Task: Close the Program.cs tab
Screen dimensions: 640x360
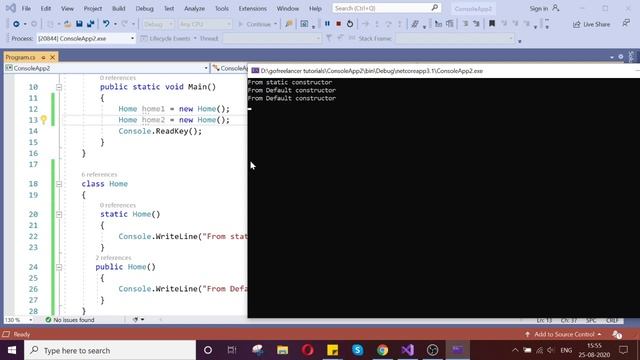Action: tap(52, 58)
